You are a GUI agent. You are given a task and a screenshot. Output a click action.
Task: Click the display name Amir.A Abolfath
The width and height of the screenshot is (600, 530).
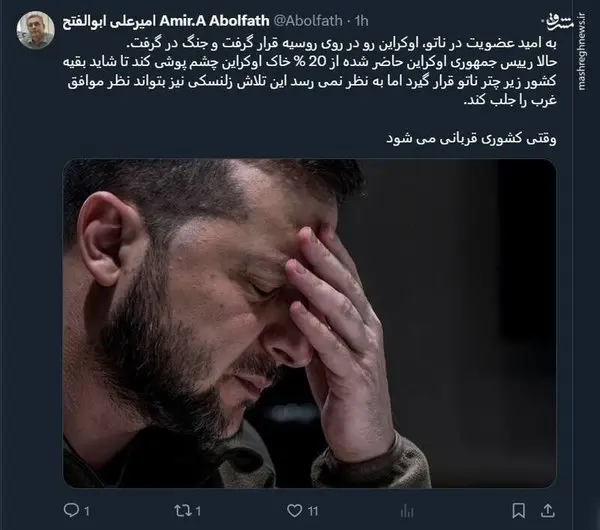click(x=214, y=21)
